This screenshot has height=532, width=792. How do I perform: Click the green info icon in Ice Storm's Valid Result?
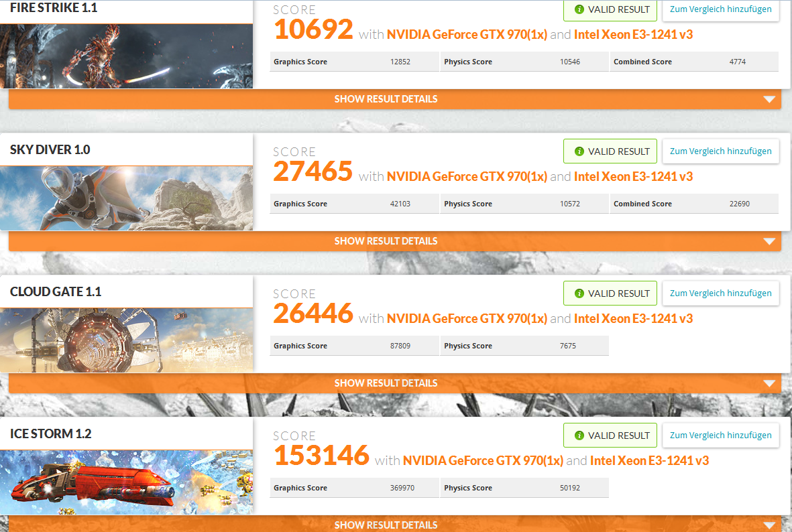pyautogui.click(x=579, y=435)
